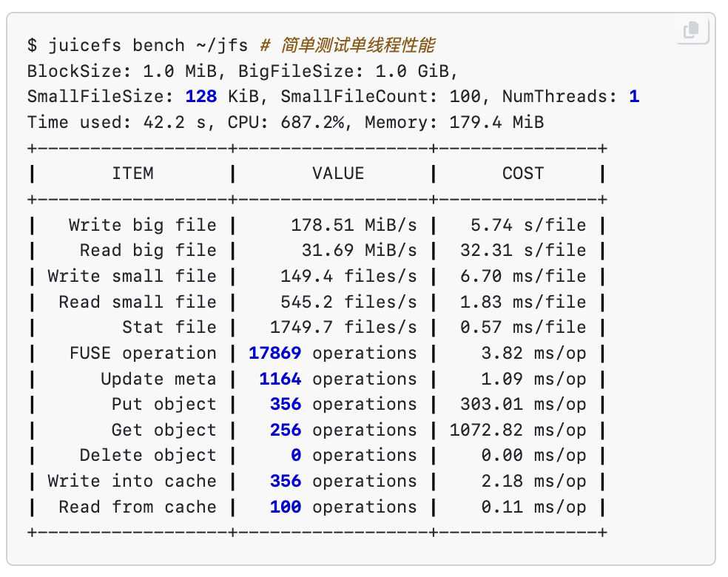728x577 pixels.
Task: Click the '6.70 ms/file' cost
Action: click(523, 276)
